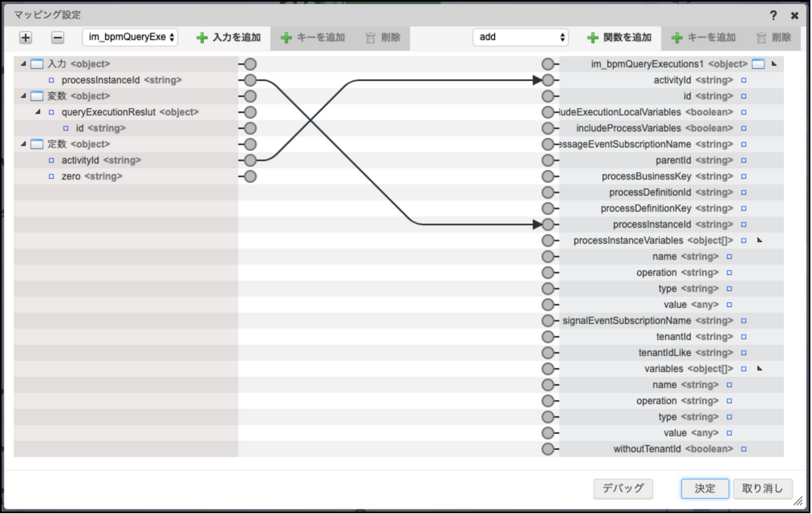Collapse the processInstanceVariables array node
812x514 pixels.
(760, 241)
